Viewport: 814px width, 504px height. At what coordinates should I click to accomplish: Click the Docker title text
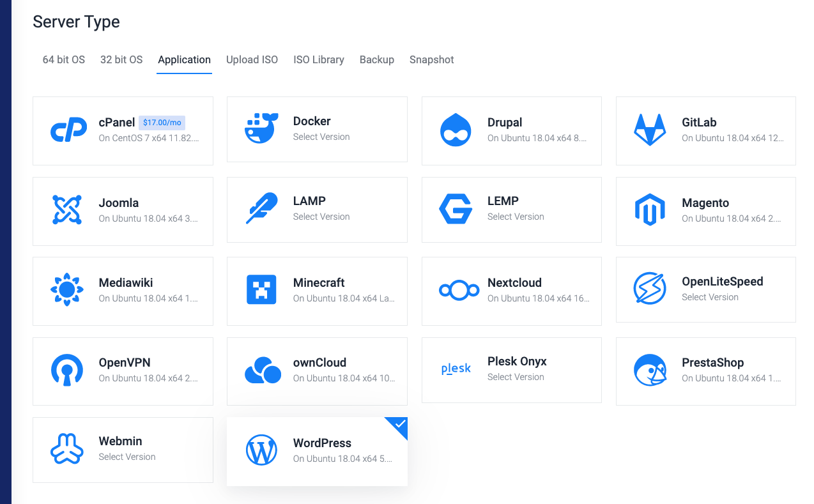click(312, 121)
